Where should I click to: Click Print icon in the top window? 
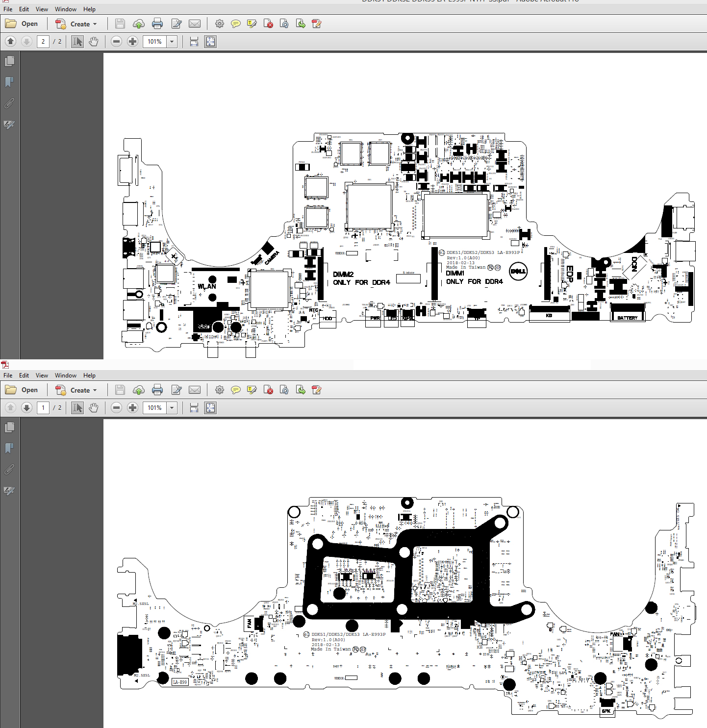157,24
